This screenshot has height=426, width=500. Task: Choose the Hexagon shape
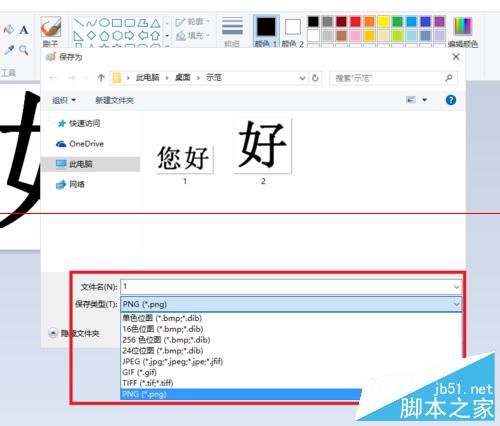pos(117,35)
